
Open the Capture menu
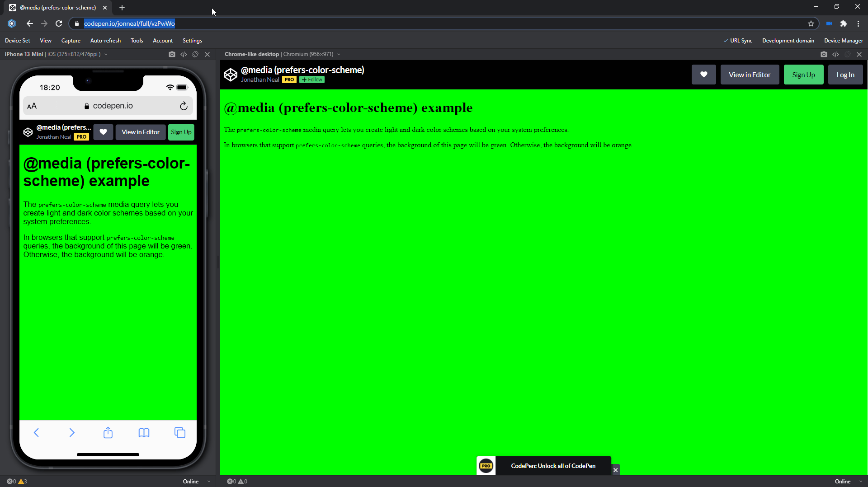coord(71,40)
